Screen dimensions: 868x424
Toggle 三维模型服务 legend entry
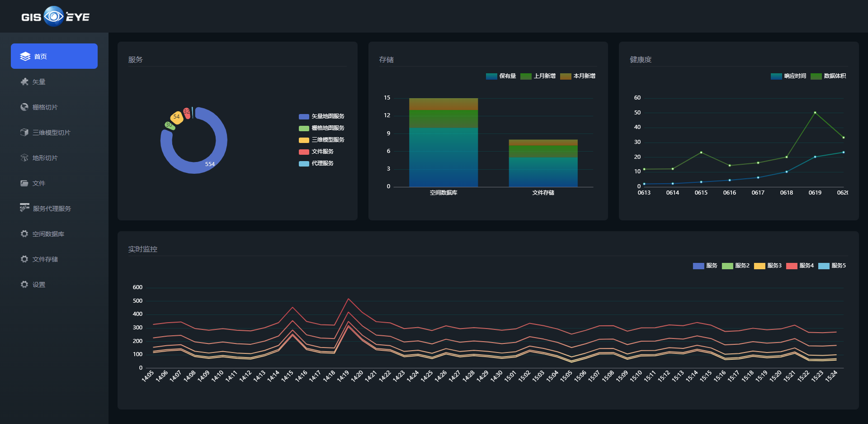pyautogui.click(x=321, y=140)
